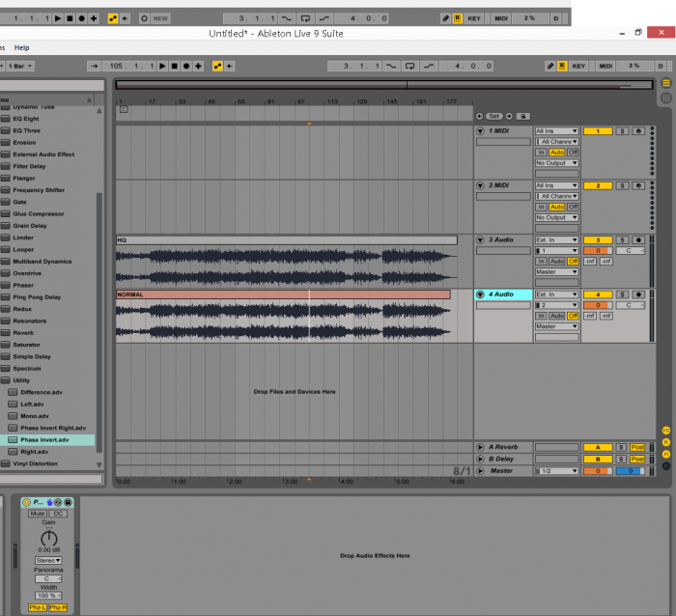Image resolution: width=676 pixels, height=616 pixels.
Task: Start playback in the main transport bar
Action: coord(162,66)
